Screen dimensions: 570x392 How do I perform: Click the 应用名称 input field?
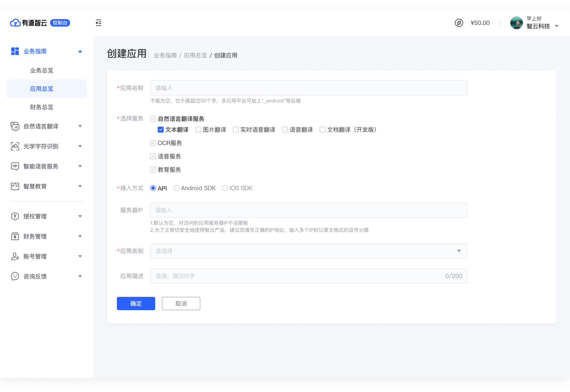click(308, 88)
